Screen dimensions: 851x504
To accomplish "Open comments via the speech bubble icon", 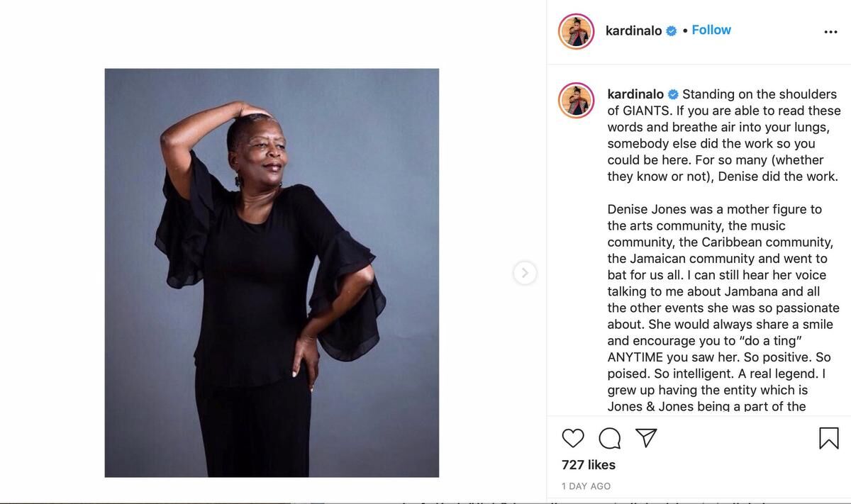I will click(x=609, y=438).
